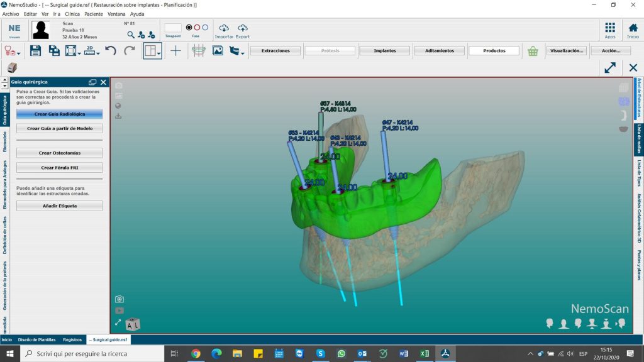Click the Timepoint input box
This screenshot has height=362, width=644.
[173, 28]
